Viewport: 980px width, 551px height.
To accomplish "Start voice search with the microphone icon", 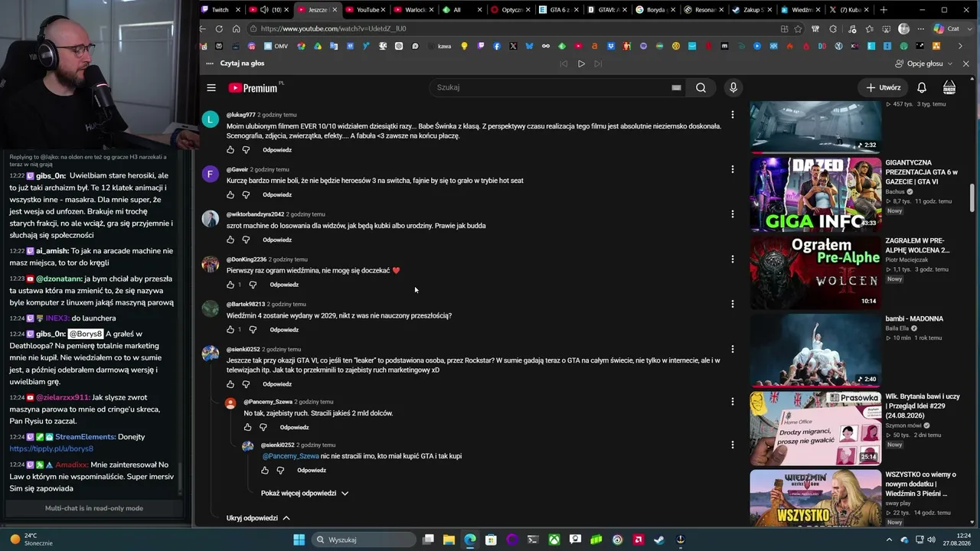I will tap(733, 87).
